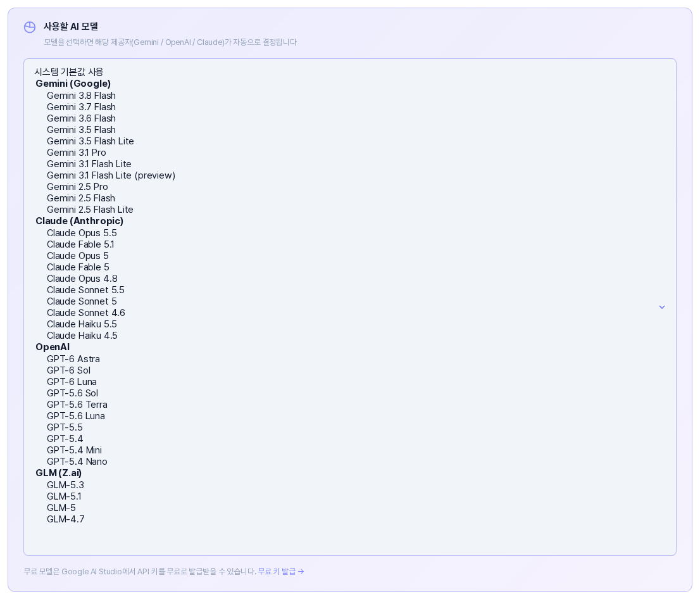Select Claude Opus 5.5
This screenshot has width=700, height=599.
pos(82,233)
